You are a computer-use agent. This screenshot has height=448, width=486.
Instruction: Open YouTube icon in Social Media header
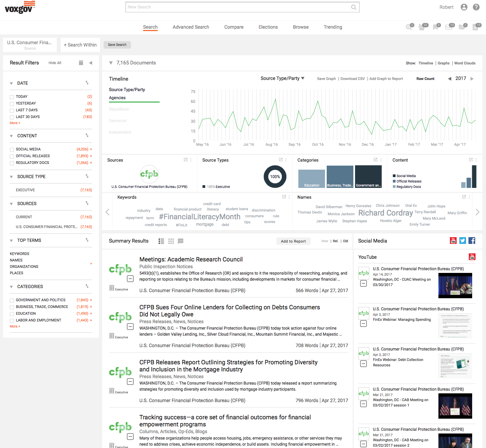[453, 241]
